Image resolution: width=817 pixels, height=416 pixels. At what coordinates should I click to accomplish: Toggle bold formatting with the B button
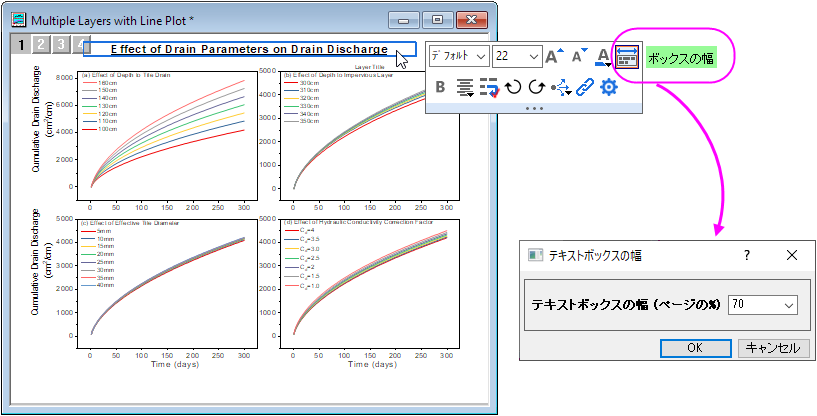(440, 87)
